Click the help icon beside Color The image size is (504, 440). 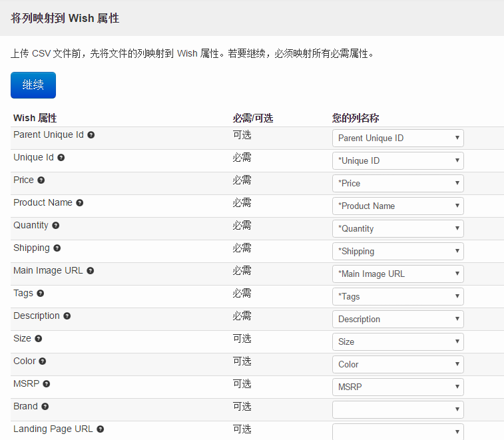pyautogui.click(x=43, y=361)
